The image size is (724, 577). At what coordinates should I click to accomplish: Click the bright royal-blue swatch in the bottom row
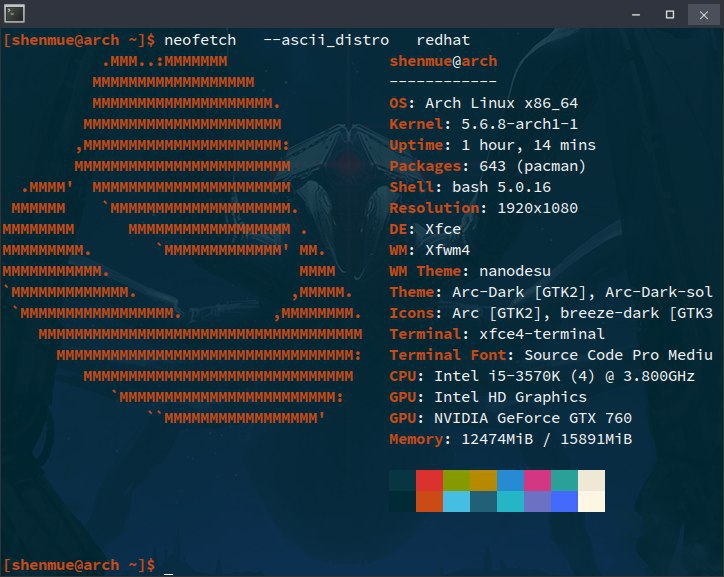coord(564,501)
